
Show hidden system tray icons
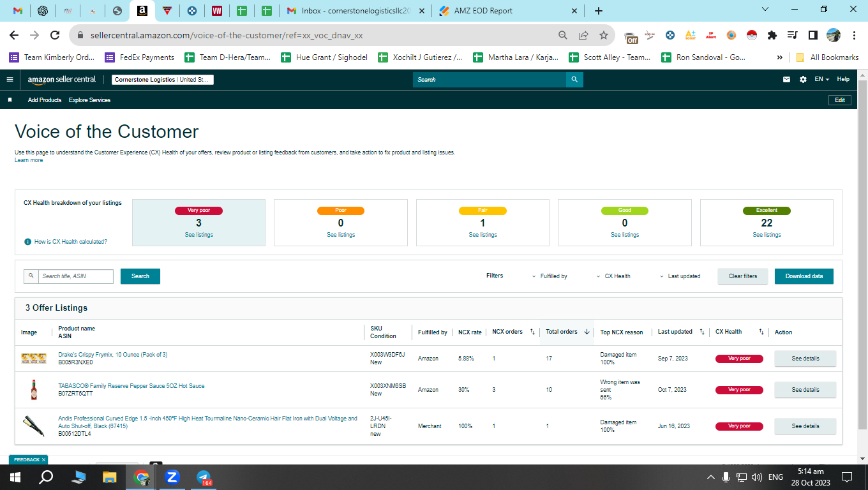coord(711,477)
